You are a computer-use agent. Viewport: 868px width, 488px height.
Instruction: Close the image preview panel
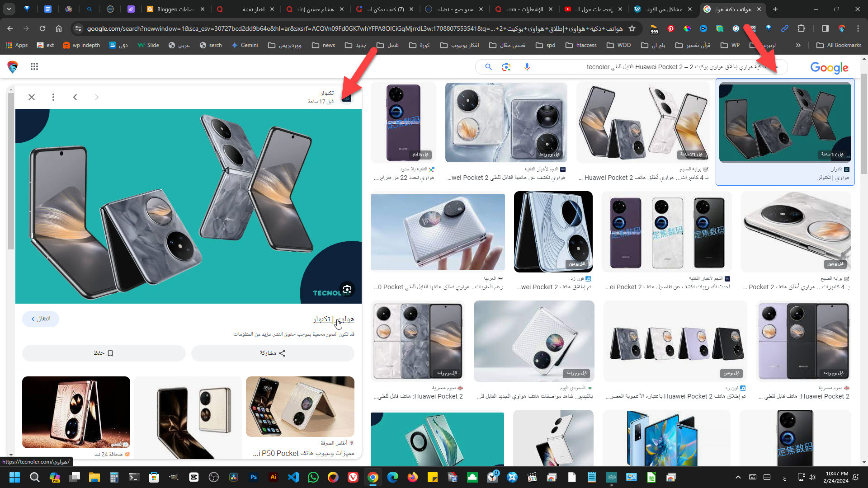click(32, 97)
